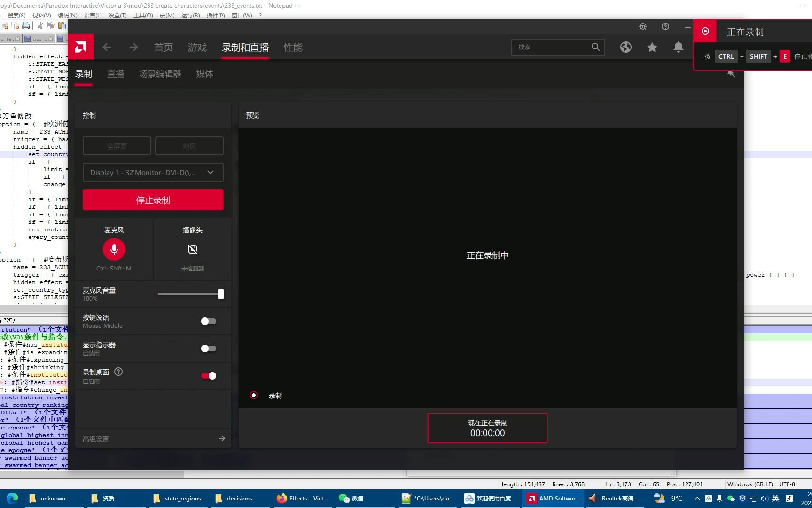
Task: Open the 游戏 gaming tab
Action: pyautogui.click(x=197, y=47)
